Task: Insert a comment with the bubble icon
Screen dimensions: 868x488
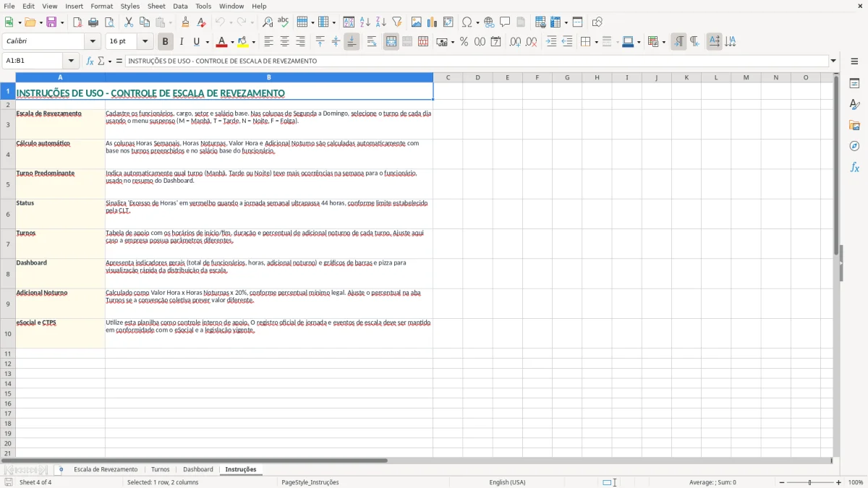Action: point(505,22)
